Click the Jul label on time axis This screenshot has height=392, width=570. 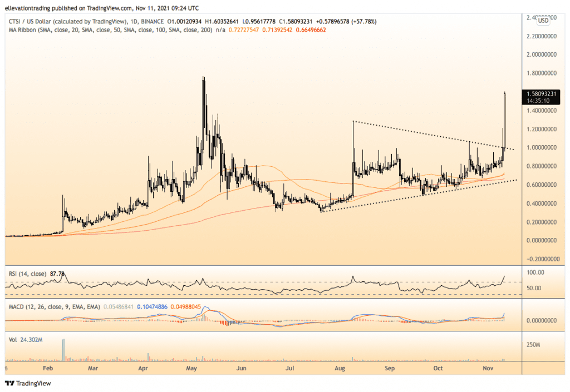click(x=289, y=369)
